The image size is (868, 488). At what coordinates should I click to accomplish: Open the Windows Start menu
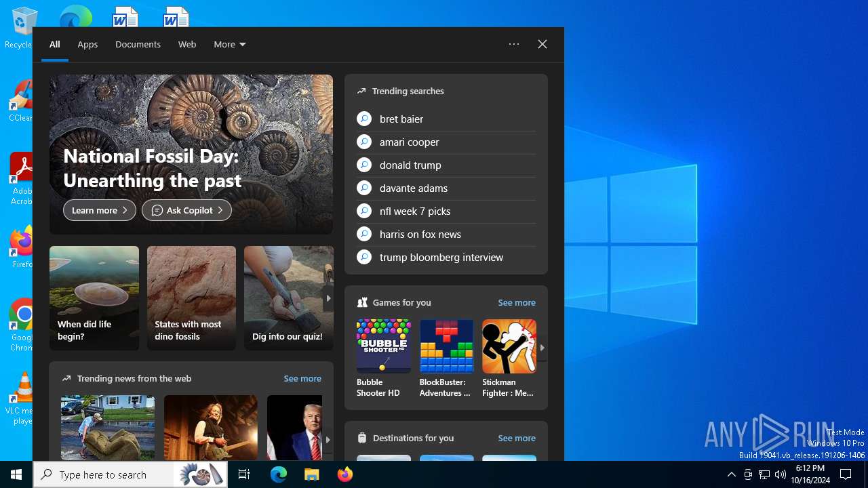coord(16,474)
